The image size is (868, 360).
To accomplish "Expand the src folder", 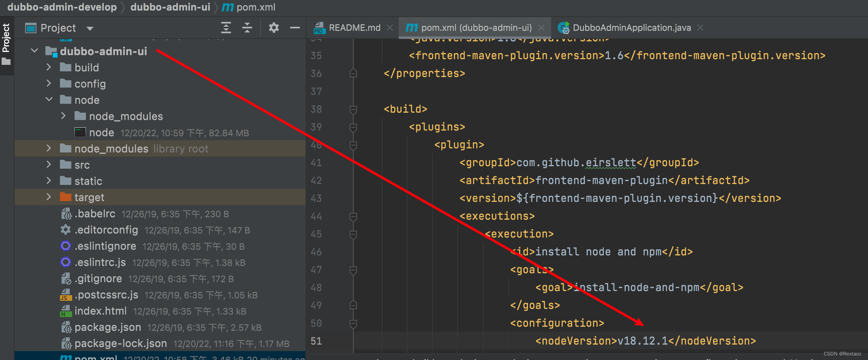I will pos(49,165).
